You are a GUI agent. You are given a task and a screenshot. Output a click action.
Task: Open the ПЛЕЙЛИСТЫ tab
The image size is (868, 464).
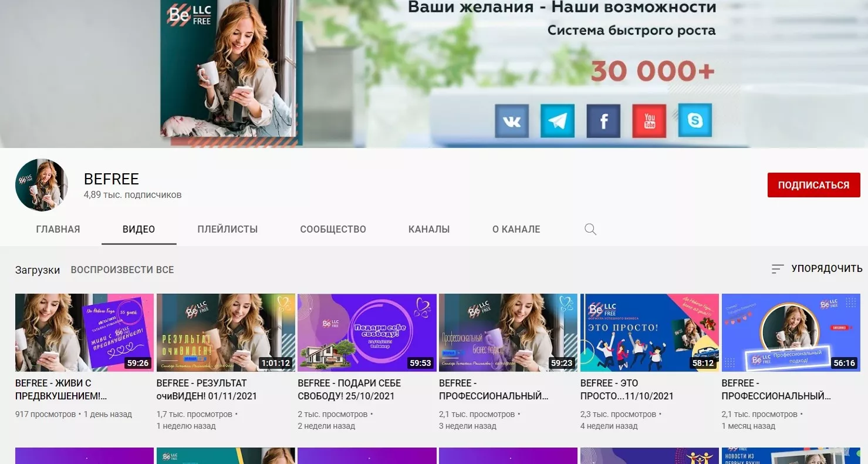(228, 229)
